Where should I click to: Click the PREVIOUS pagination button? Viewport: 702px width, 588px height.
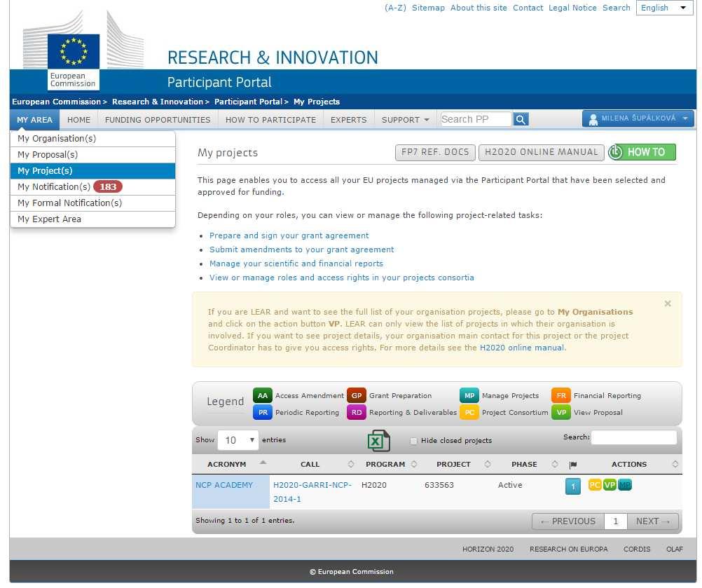click(x=568, y=521)
